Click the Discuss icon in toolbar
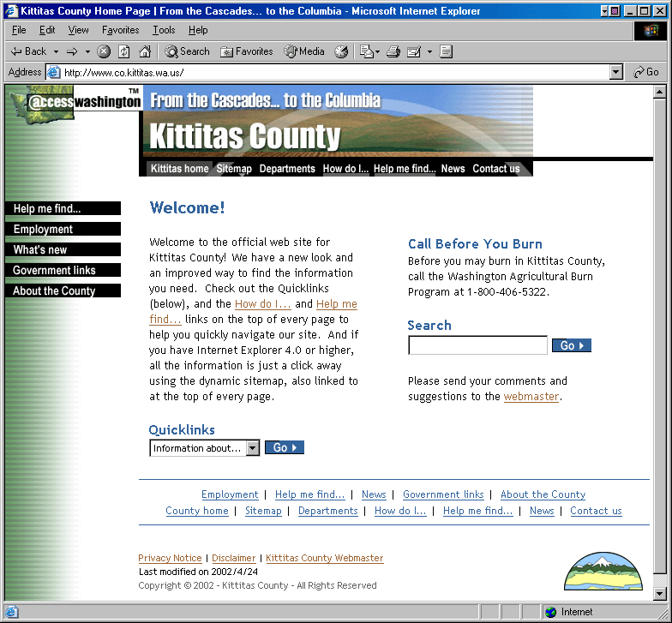Viewport: 672px width, 623px height. coord(446,51)
